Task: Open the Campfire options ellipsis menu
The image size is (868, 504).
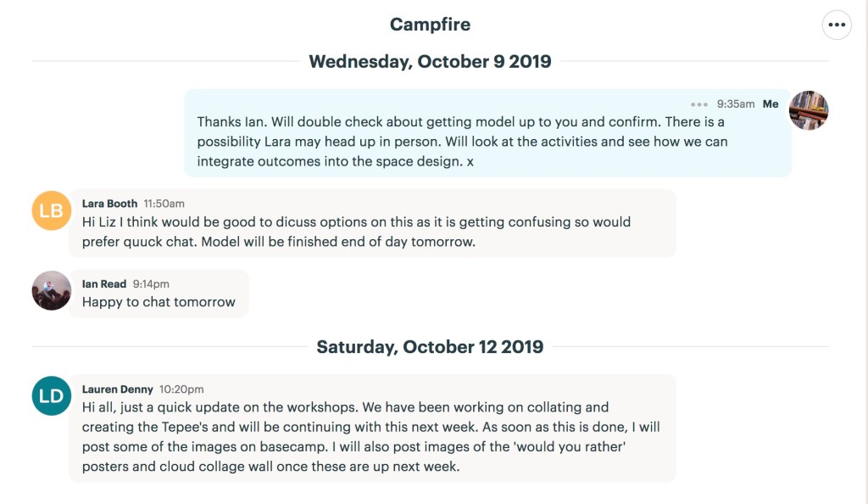Action: 837,25
